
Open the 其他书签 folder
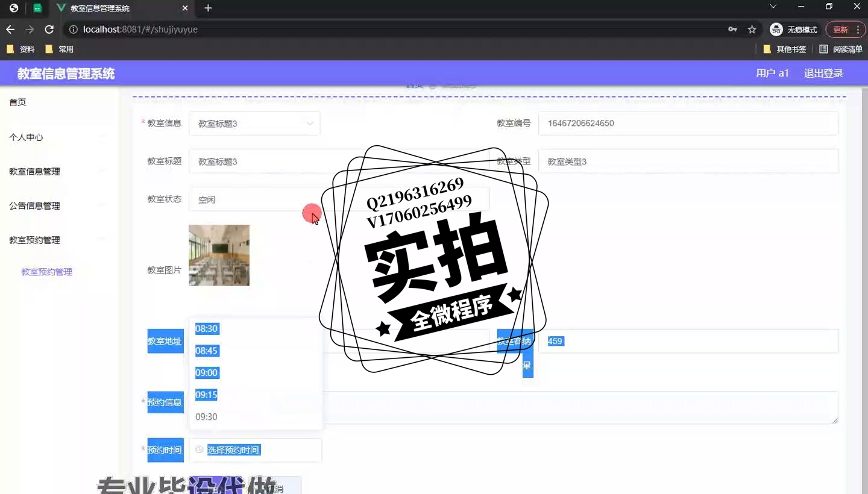pyautogui.click(x=784, y=49)
